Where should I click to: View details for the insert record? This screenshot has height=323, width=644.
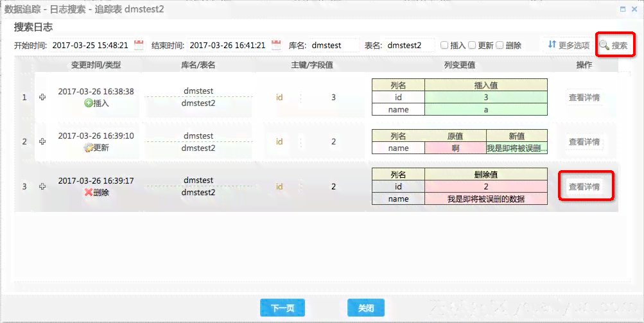coord(584,98)
